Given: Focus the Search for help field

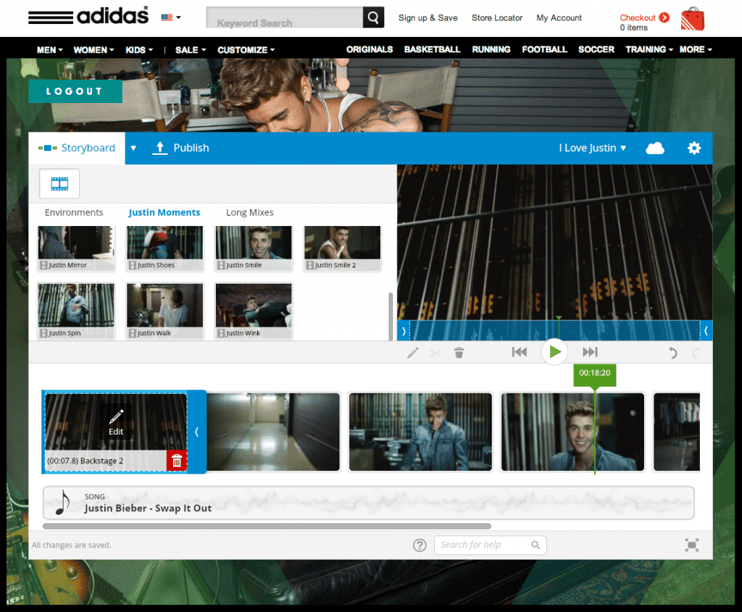Looking at the screenshot, I should [x=490, y=545].
